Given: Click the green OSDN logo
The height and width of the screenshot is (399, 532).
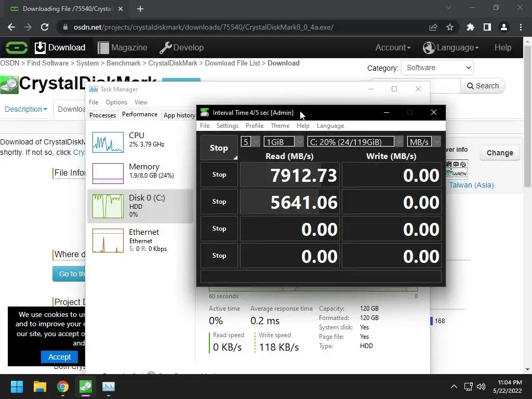Looking at the screenshot, I should pyautogui.click(x=16, y=47).
